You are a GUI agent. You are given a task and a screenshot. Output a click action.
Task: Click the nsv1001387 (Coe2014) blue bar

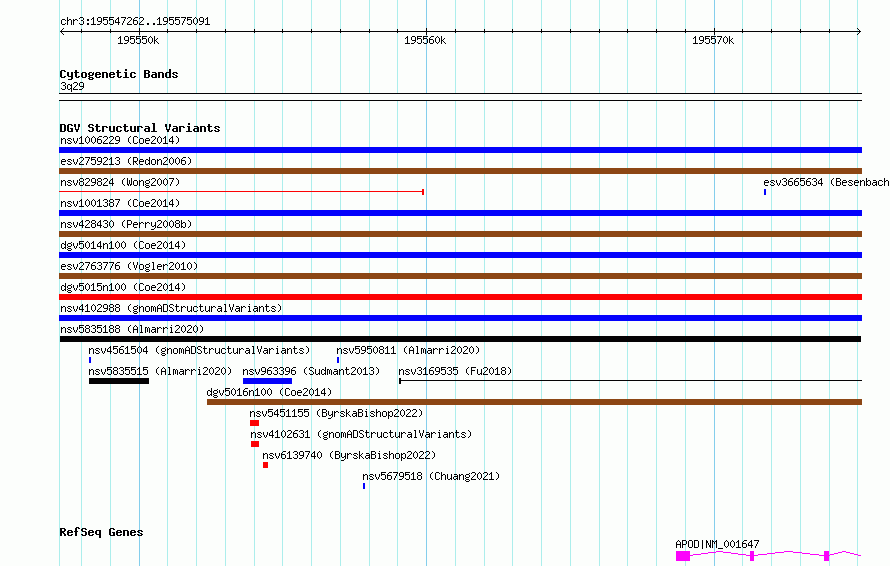[460, 213]
